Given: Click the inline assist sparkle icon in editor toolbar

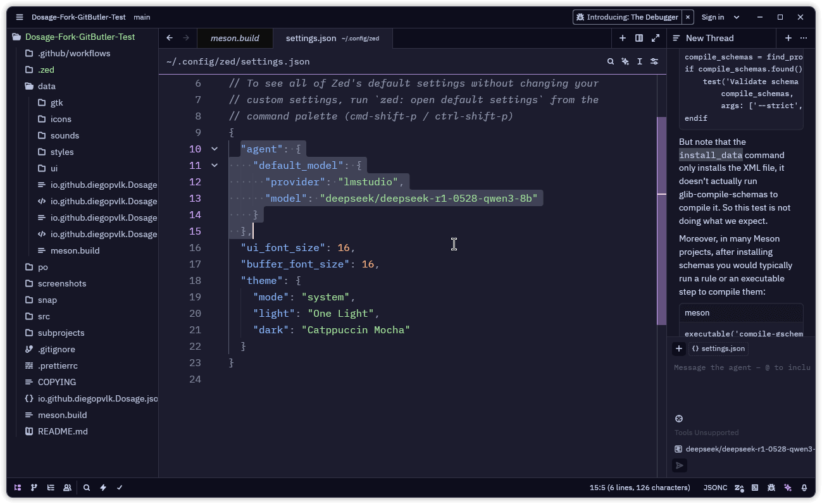Looking at the screenshot, I should (x=625, y=61).
